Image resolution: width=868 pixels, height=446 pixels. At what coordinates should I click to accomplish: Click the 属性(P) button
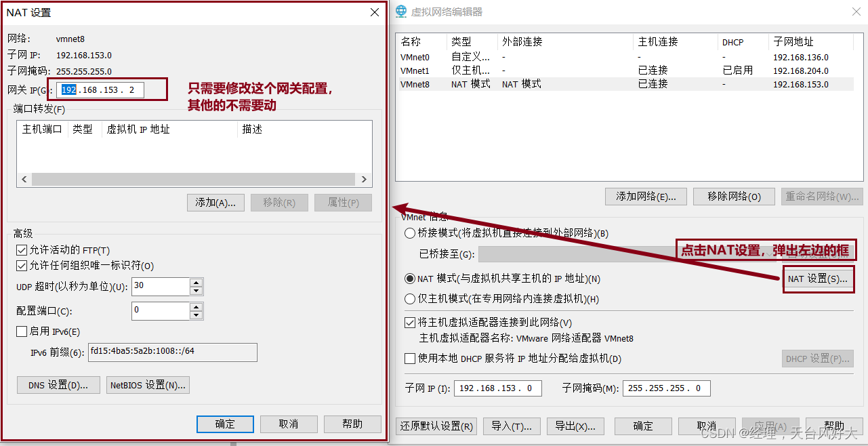[343, 203]
